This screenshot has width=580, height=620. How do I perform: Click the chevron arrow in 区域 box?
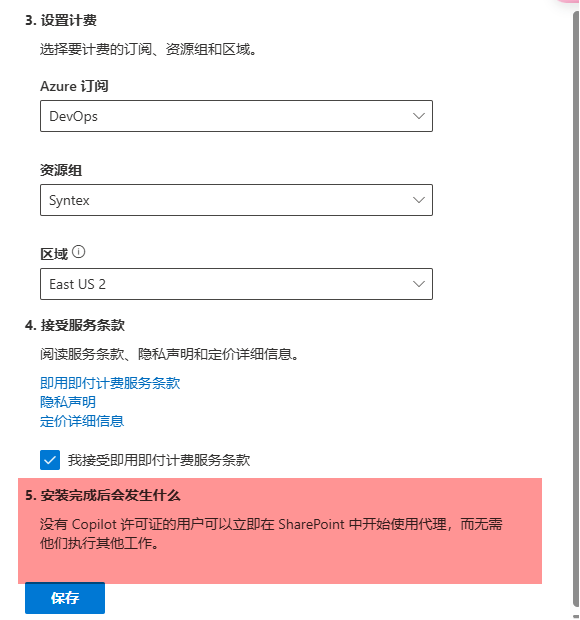pyautogui.click(x=418, y=284)
